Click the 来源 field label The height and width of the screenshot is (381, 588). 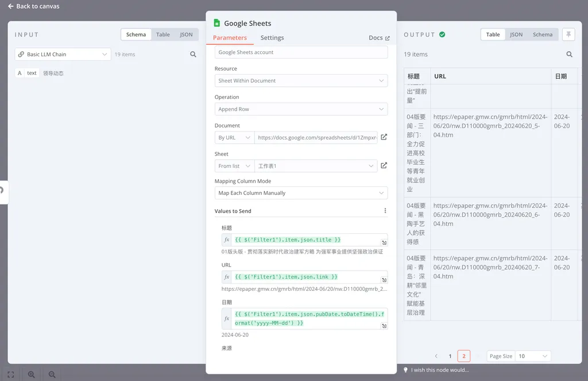pos(226,348)
